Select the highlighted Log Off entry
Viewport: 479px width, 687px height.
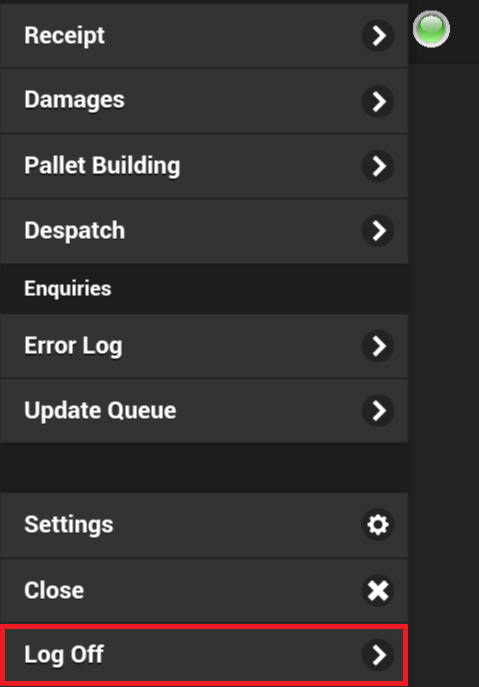[204, 655]
